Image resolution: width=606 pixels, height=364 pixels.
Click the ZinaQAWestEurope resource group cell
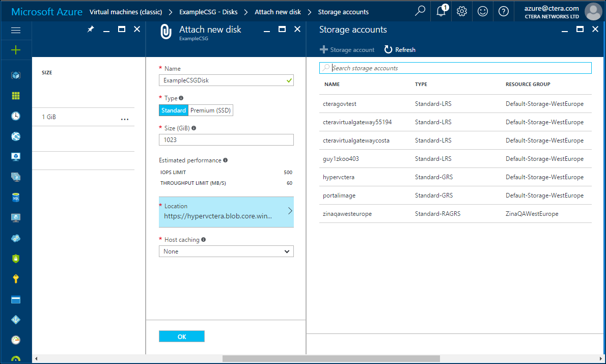(x=532, y=214)
